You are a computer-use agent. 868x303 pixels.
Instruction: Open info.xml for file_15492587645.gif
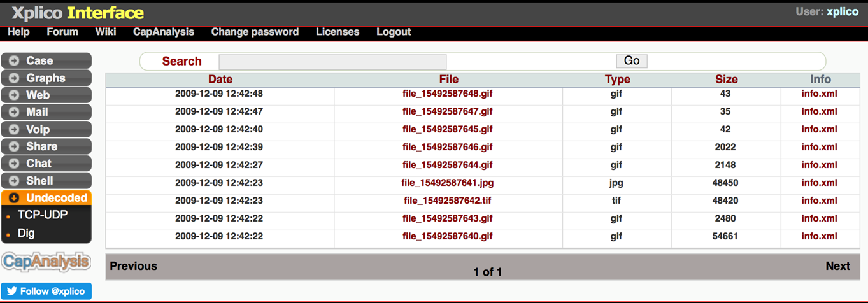click(x=820, y=129)
